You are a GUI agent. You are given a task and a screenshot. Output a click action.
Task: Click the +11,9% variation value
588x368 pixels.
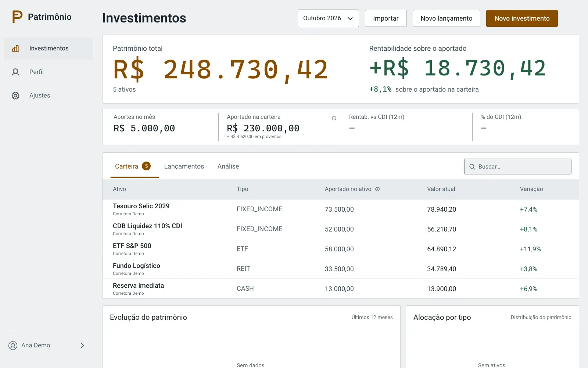click(530, 249)
